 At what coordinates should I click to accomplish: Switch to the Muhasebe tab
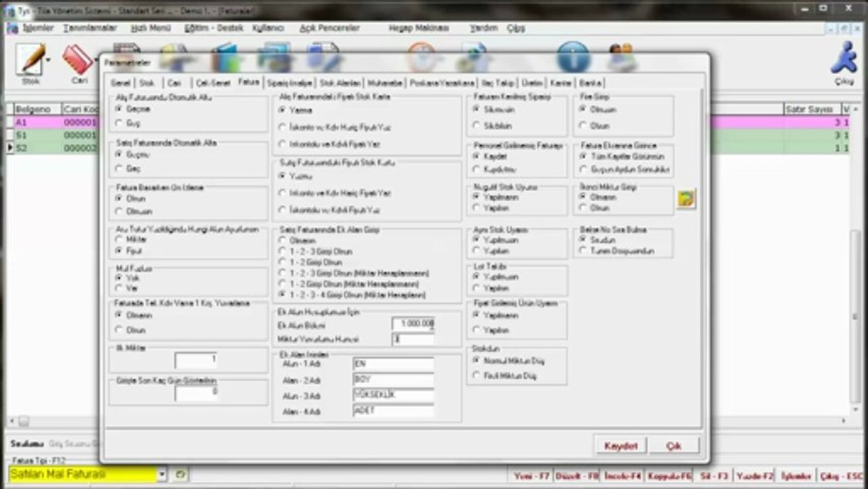click(x=385, y=83)
